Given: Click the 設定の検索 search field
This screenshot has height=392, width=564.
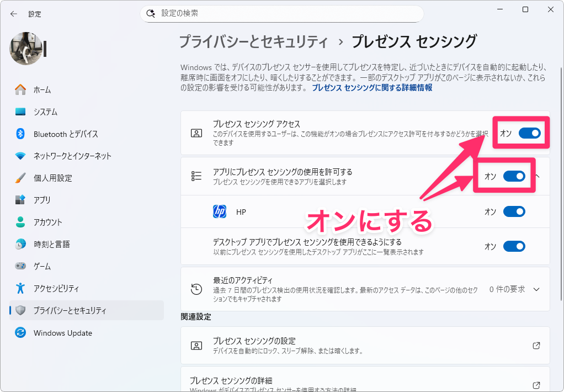Looking at the screenshot, I should (287, 13).
